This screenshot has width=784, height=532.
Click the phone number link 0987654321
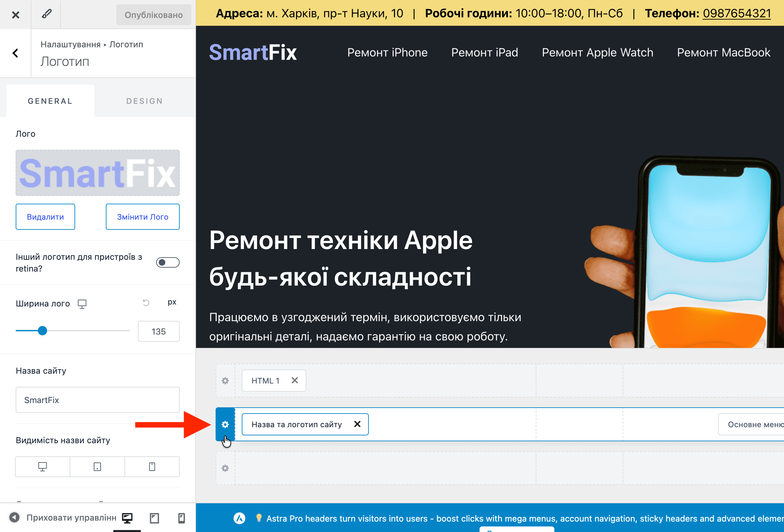(x=737, y=13)
